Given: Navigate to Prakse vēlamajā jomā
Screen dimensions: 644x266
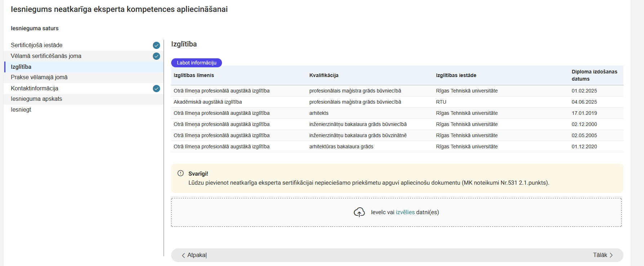Looking at the screenshot, I should (x=39, y=77).
